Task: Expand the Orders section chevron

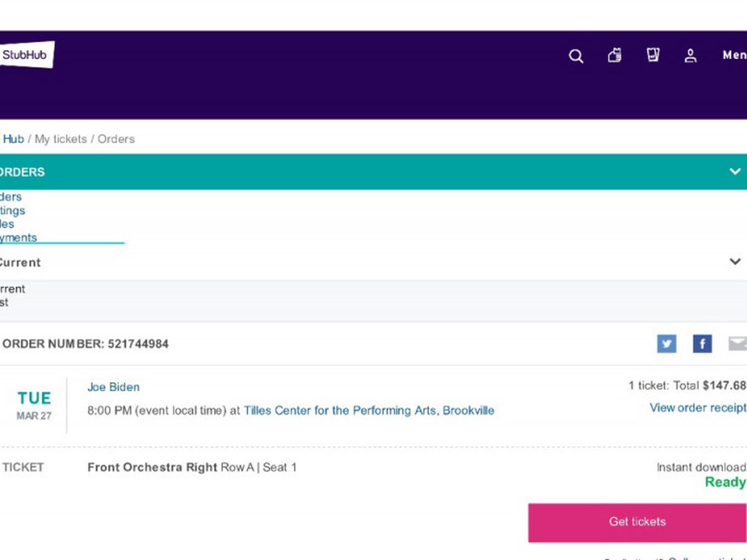Action: [735, 172]
